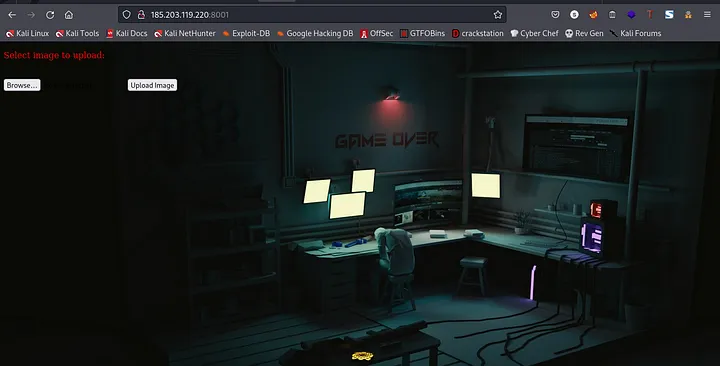
Task: Open the browser home page
Action: 68,15
